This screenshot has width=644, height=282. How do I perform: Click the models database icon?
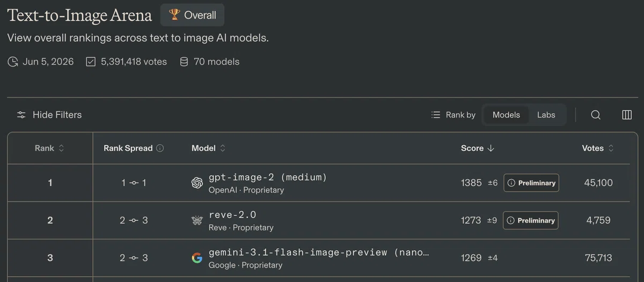pos(184,62)
